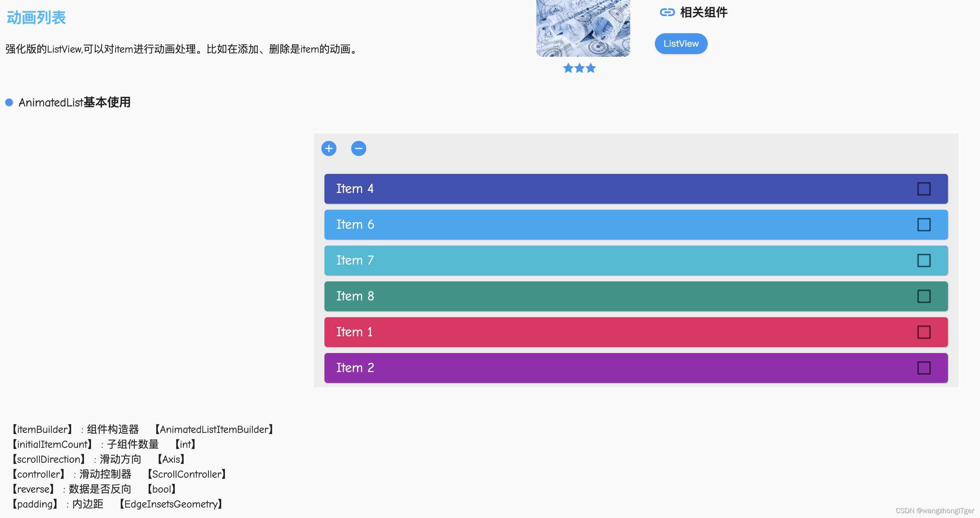Click the 强化版的ListView description text
This screenshot has height=518, width=980.
coord(182,49)
